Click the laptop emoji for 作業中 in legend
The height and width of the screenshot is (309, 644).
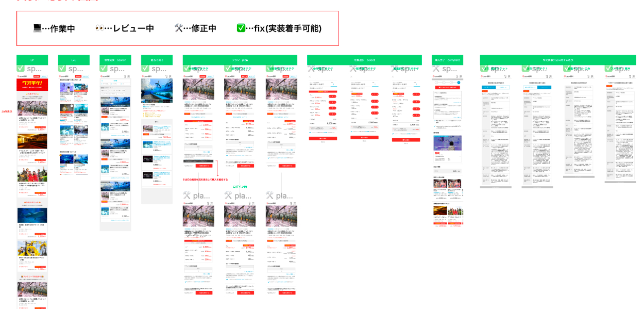click(37, 28)
